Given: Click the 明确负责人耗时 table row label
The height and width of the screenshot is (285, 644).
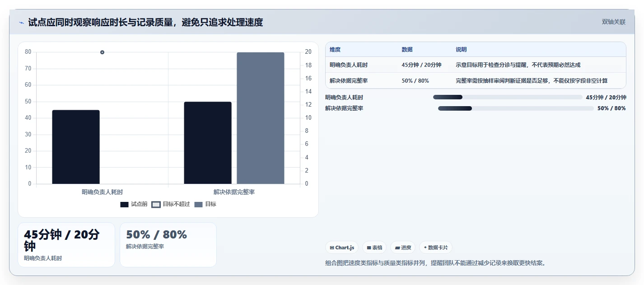Looking at the screenshot, I should click(x=349, y=65).
